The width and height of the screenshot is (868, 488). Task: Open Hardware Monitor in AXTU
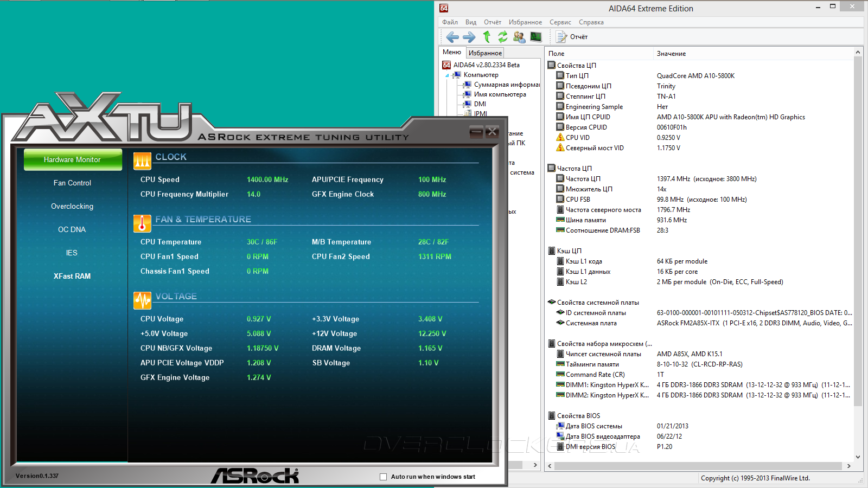click(x=73, y=159)
